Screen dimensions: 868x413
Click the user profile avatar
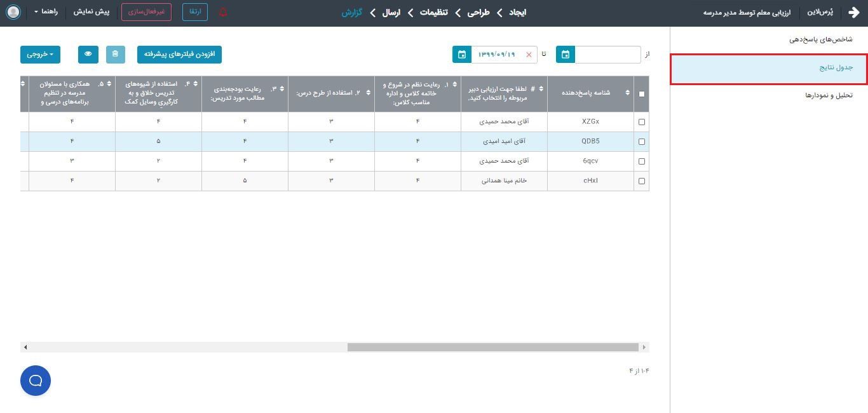(x=13, y=12)
